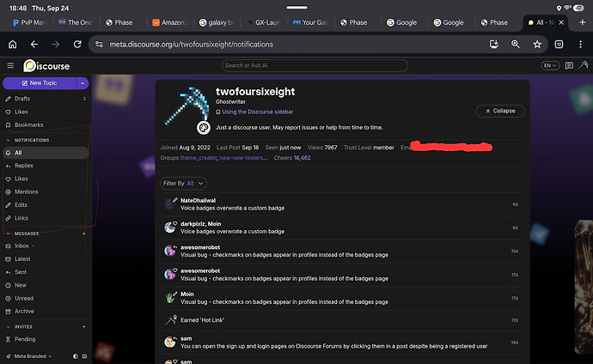Add a new invite with plus next to Invites

84,326
